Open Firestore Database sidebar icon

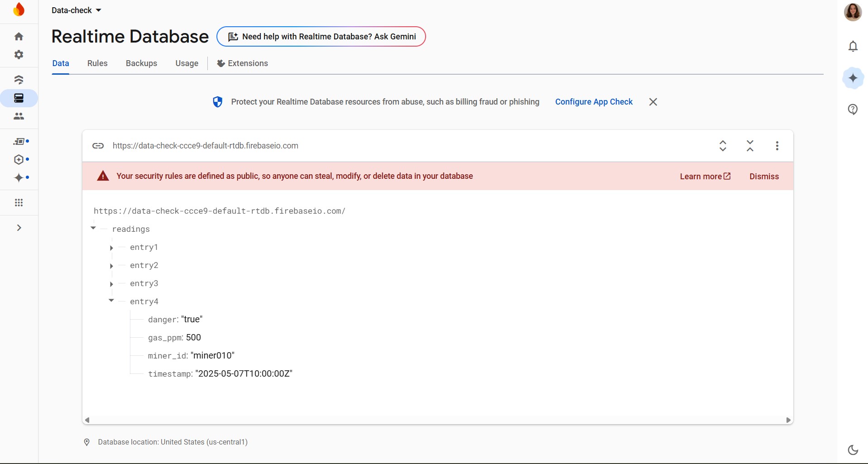point(19,80)
